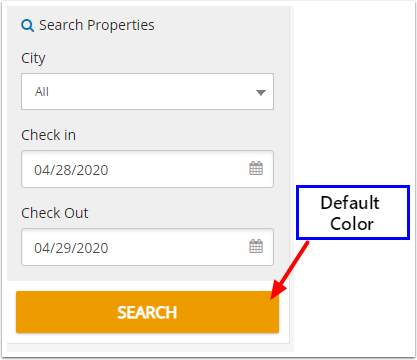This screenshot has height=360, width=417.
Task: Click the Check in field label
Action: tap(48, 135)
